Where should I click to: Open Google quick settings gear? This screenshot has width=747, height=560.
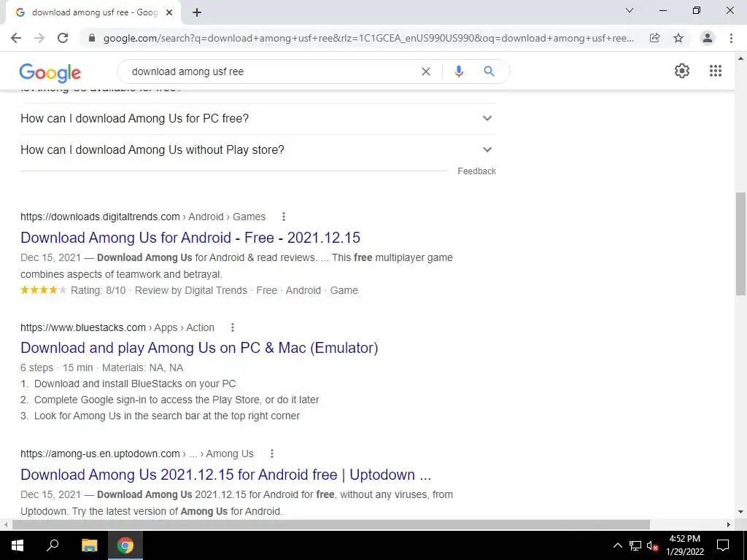682,71
